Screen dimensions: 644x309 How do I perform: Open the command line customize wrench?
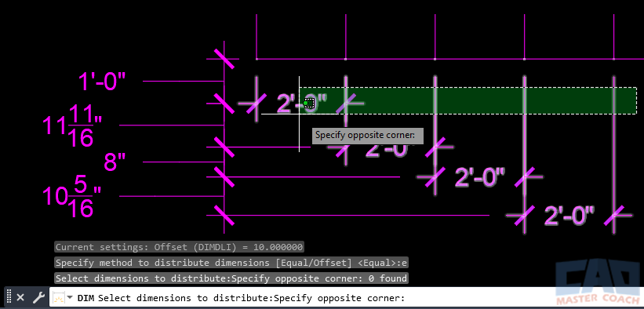pyautogui.click(x=38, y=297)
